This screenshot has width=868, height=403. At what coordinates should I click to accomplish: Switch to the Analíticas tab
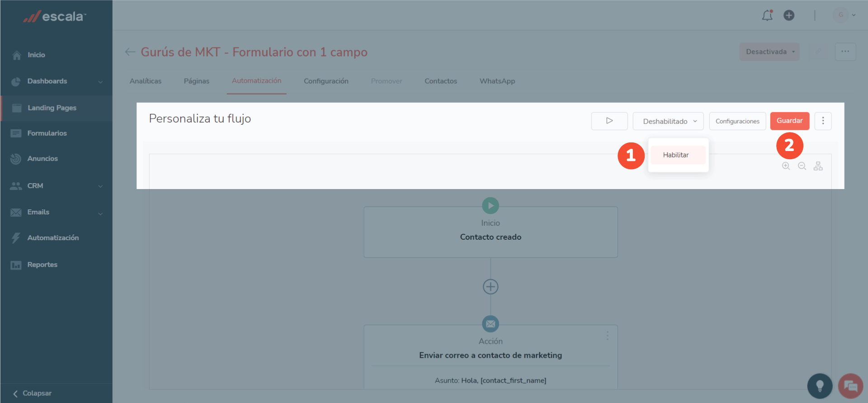146,81
